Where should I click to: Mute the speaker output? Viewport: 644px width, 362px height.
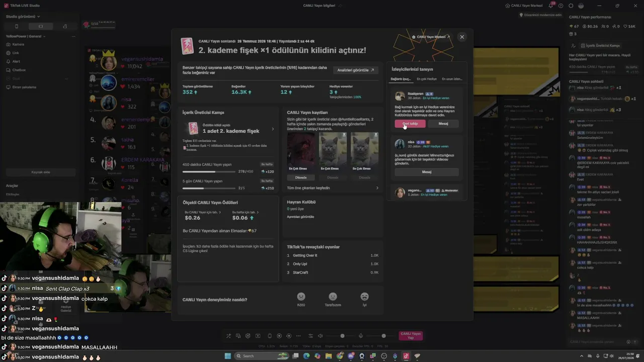coord(320,336)
